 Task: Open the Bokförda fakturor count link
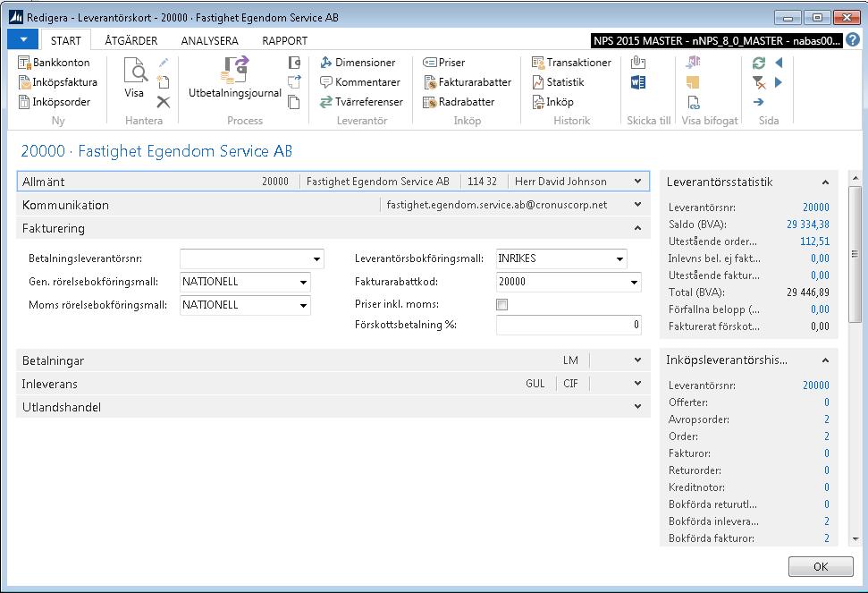pos(827,538)
